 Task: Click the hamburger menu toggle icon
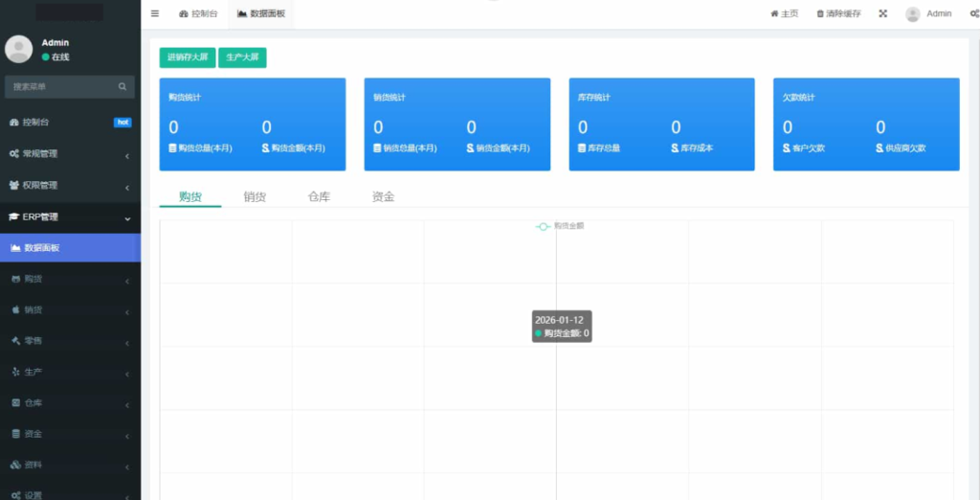(155, 13)
